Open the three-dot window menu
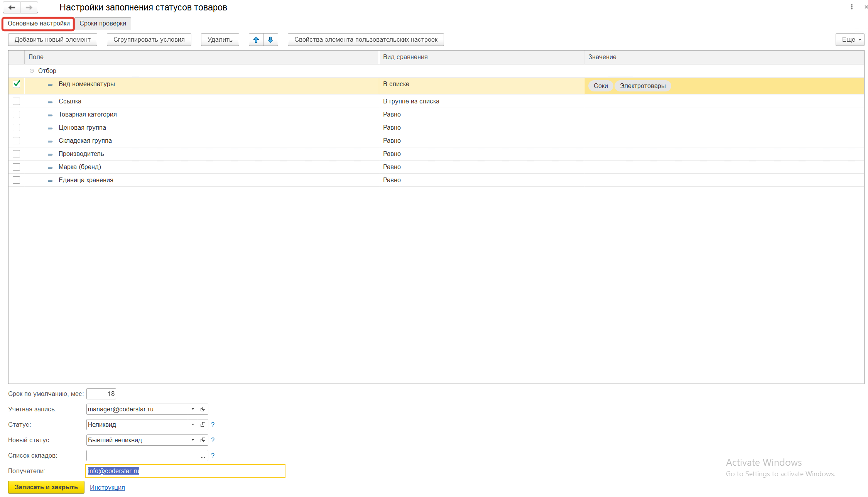 click(851, 7)
